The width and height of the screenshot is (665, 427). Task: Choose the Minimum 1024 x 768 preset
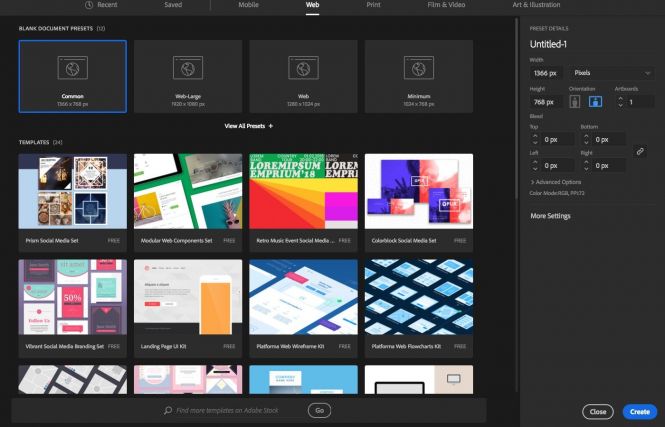[x=419, y=76]
